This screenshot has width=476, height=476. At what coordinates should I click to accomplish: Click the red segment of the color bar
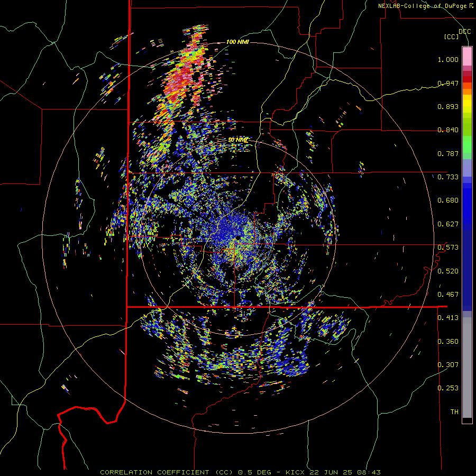tap(467, 79)
